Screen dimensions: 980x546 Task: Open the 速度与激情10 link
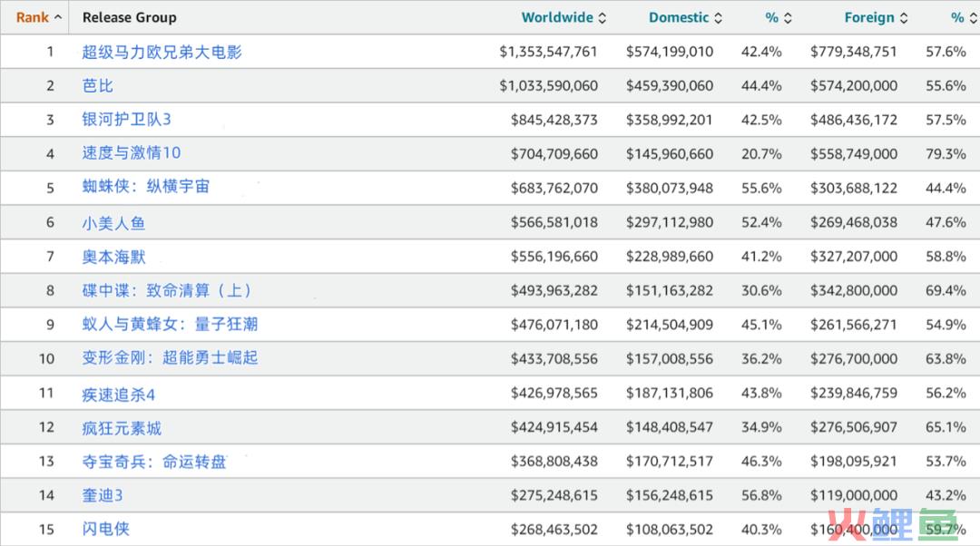(132, 153)
